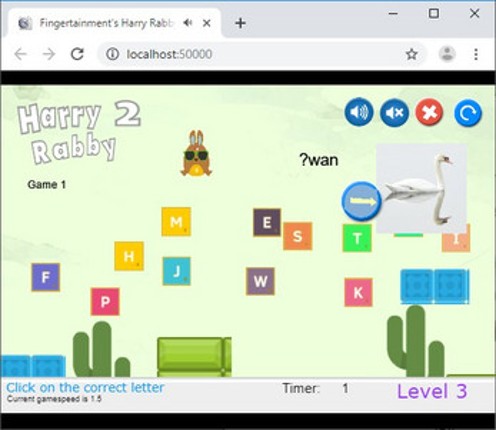Mute the tab via its speaker icon
Image resolution: width=496 pixels, height=430 pixels.
pos(188,23)
